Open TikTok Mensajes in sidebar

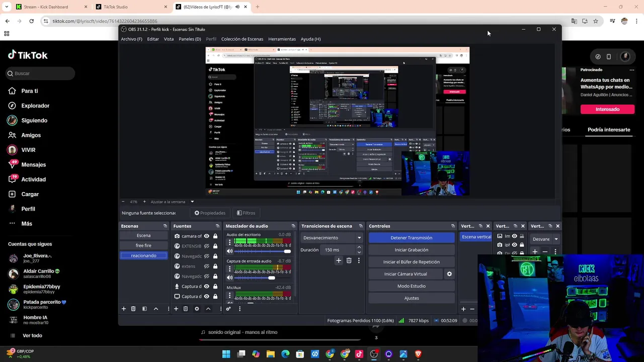(x=33, y=164)
